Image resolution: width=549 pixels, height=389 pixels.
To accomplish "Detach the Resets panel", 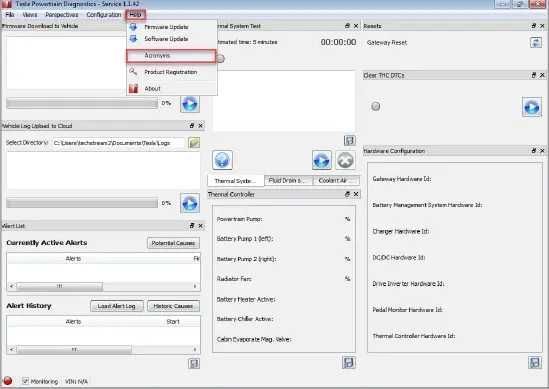I will pos(534,26).
